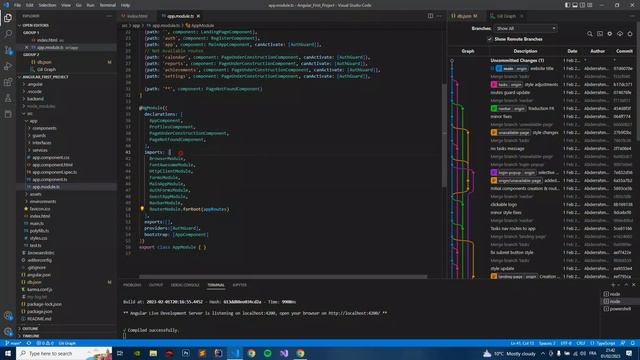Select the db.json tab in right group

pyautogui.click(x=464, y=16)
